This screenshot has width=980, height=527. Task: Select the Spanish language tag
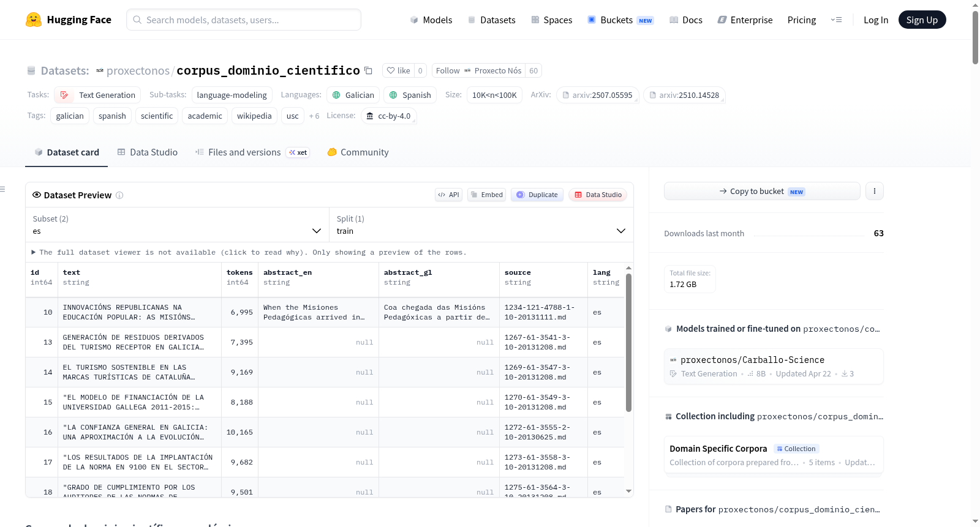410,95
